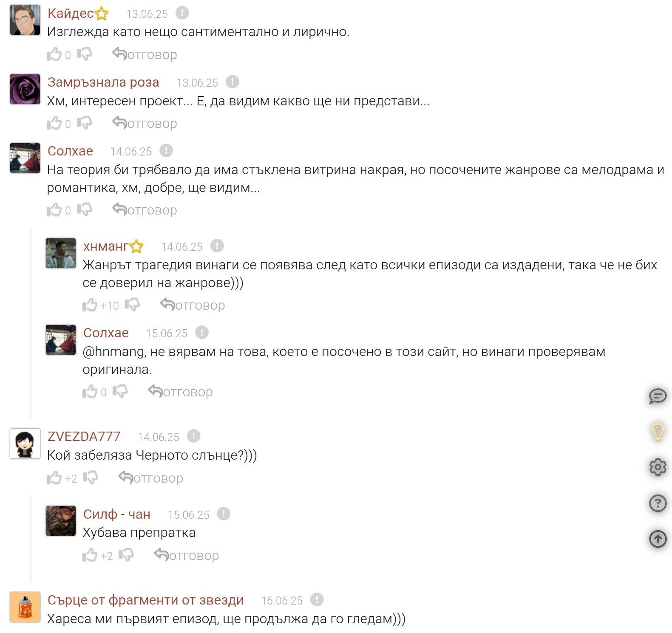Like Кайдес's comment with thumbs up
This screenshot has height=633, width=672.
click(54, 54)
